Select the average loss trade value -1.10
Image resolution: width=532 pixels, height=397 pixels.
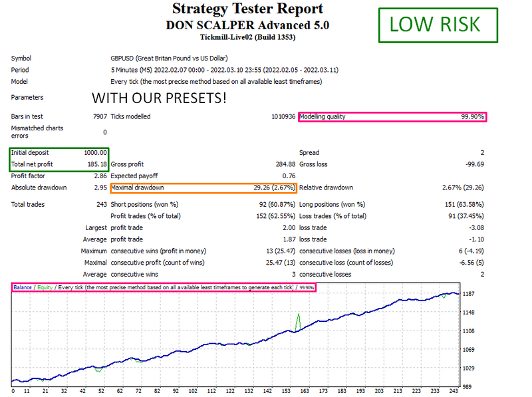pos(476,239)
